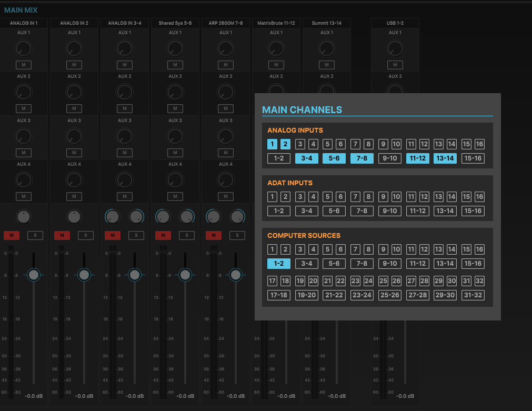Select the MAIN MIX tab
The width and height of the screenshot is (532, 411).
point(21,9)
